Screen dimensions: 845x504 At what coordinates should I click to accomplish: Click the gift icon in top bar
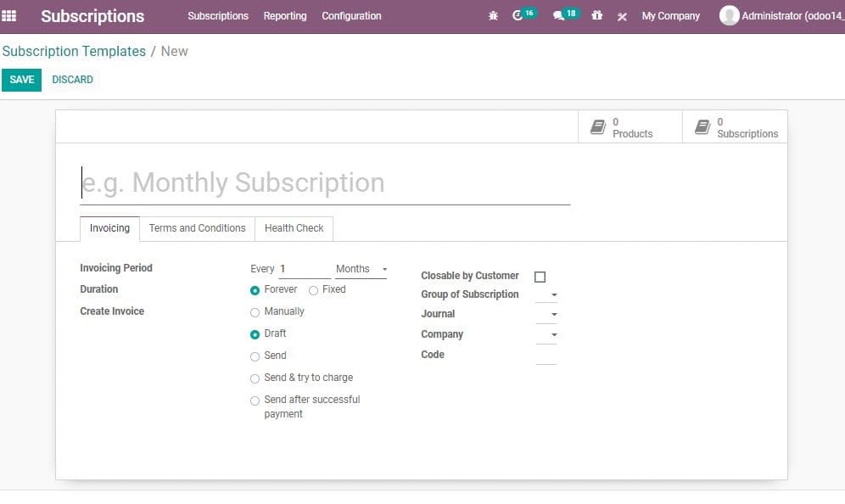pos(596,15)
